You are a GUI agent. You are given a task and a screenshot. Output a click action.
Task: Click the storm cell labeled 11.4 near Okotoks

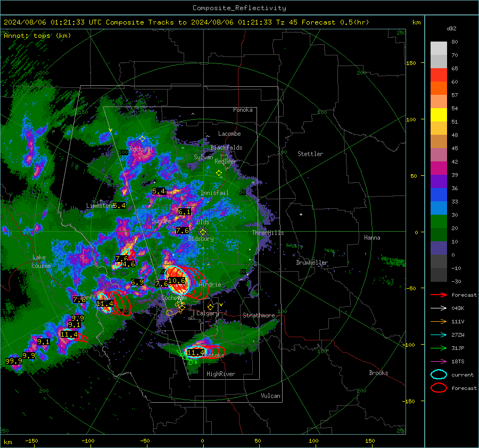(195, 353)
